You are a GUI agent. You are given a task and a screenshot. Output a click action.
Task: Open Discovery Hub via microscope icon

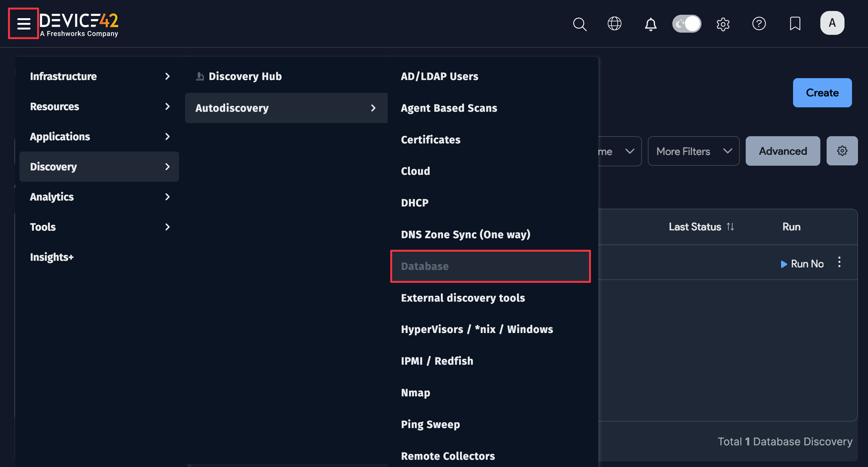click(x=200, y=76)
